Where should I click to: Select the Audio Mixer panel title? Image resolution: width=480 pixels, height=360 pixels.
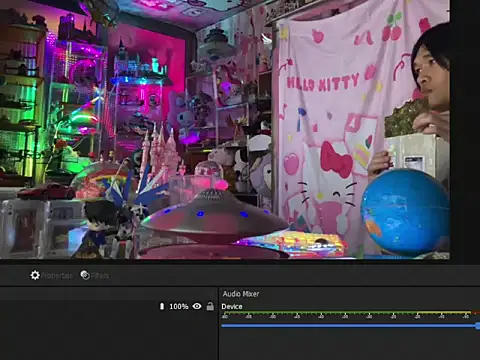pos(241,294)
